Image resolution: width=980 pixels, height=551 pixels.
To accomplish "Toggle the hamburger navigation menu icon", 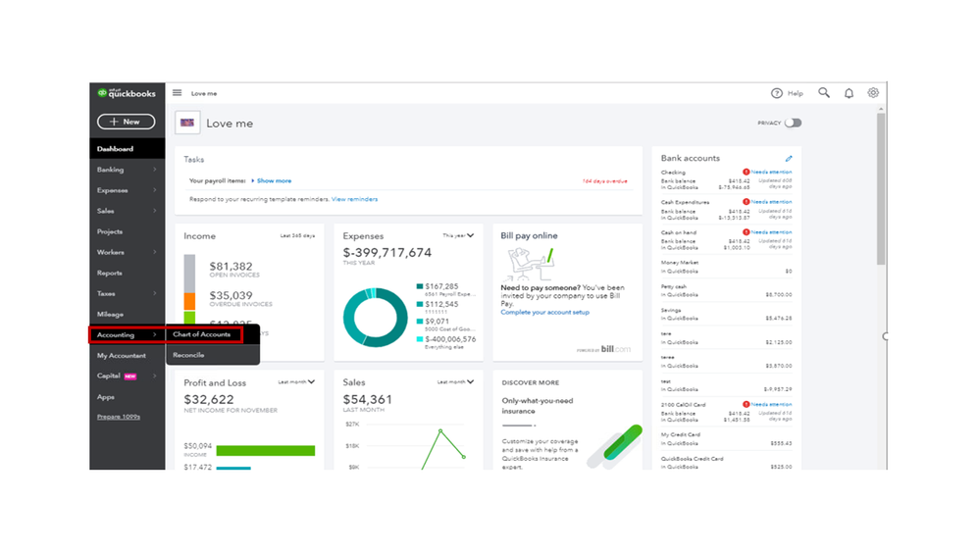I will [177, 92].
